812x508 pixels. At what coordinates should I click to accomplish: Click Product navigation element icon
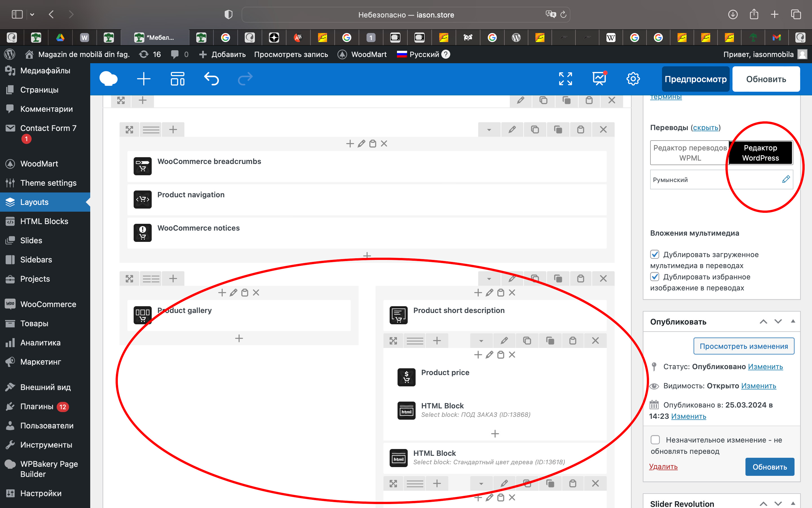click(143, 199)
